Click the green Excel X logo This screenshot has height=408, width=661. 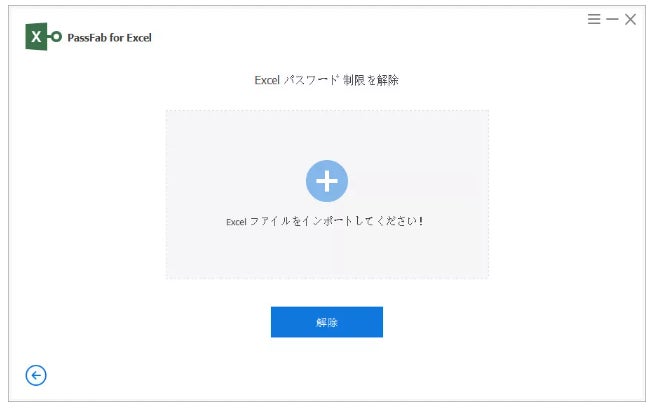36,37
